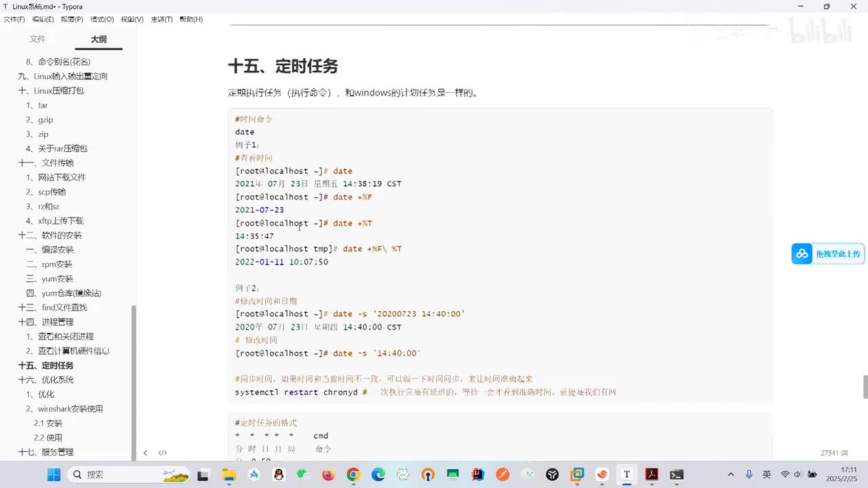Click the 拖拽至此上传 upload button
This screenshot has height=488, width=868.
(x=828, y=253)
